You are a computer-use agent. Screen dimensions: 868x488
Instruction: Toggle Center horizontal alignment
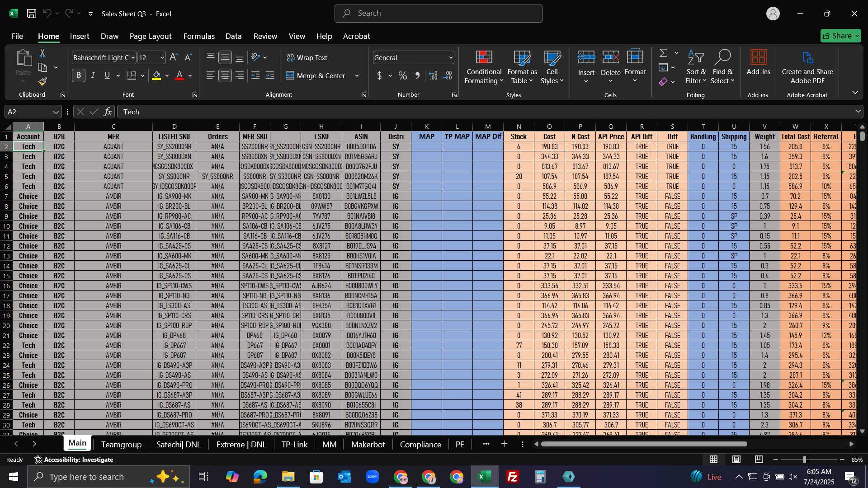[225, 75]
